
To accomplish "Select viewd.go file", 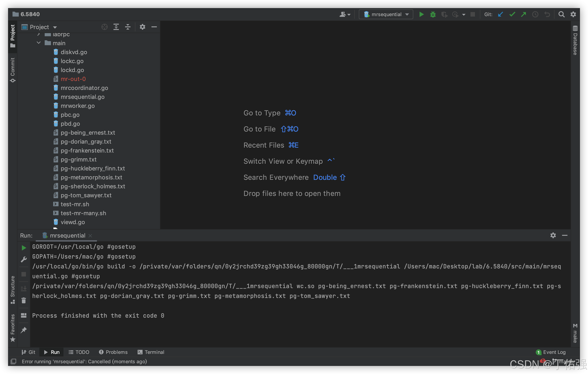I will click(x=73, y=222).
